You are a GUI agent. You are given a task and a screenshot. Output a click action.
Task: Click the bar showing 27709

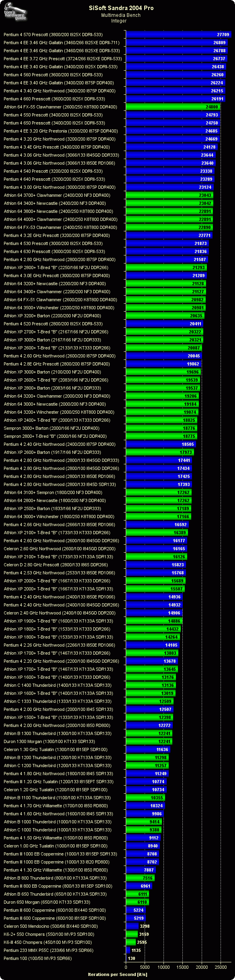pyautogui.click(x=179, y=35)
